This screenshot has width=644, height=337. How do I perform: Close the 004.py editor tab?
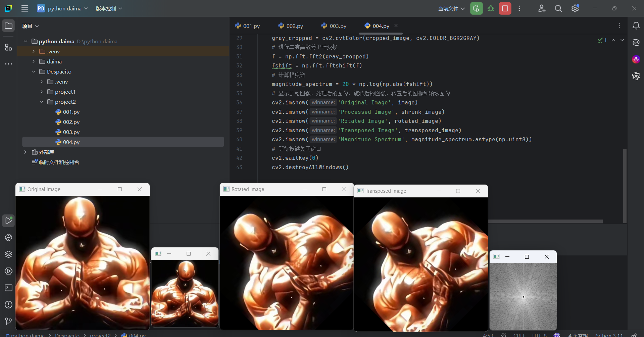coord(396,26)
